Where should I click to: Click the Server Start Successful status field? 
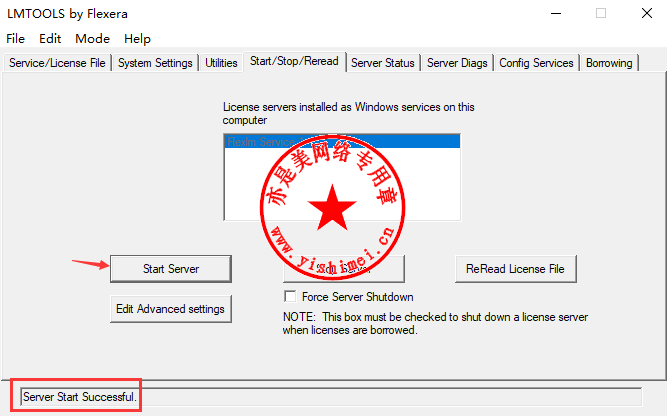click(x=331, y=397)
